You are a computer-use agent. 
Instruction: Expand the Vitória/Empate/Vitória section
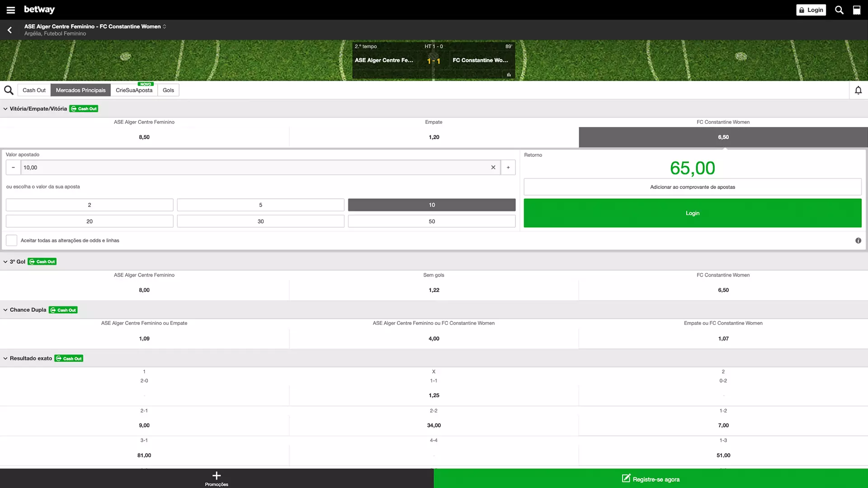[5, 108]
